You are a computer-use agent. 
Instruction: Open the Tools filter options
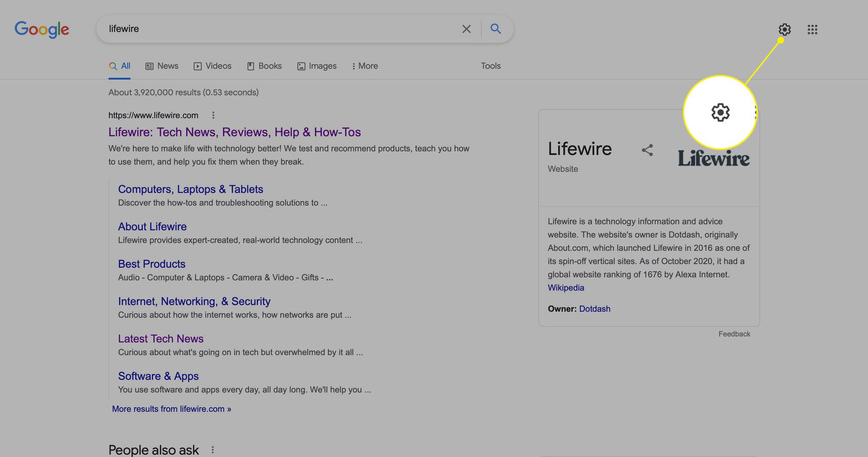(x=491, y=66)
